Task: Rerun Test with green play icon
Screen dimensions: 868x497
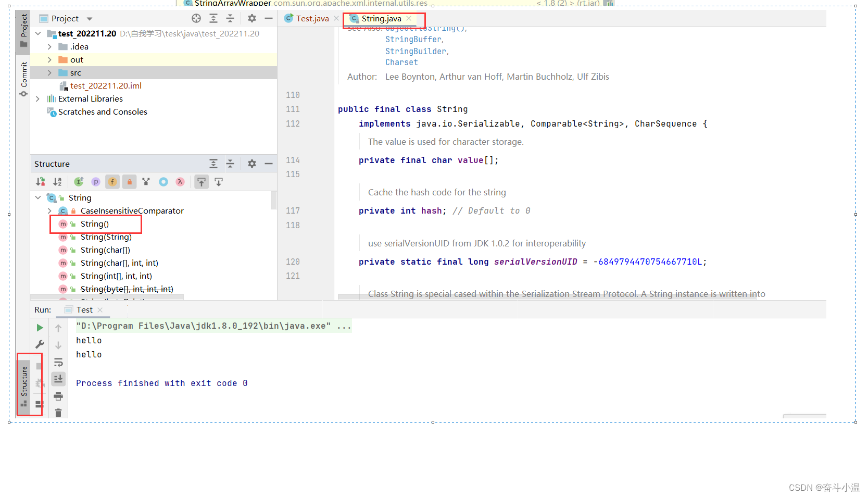Action: tap(40, 328)
